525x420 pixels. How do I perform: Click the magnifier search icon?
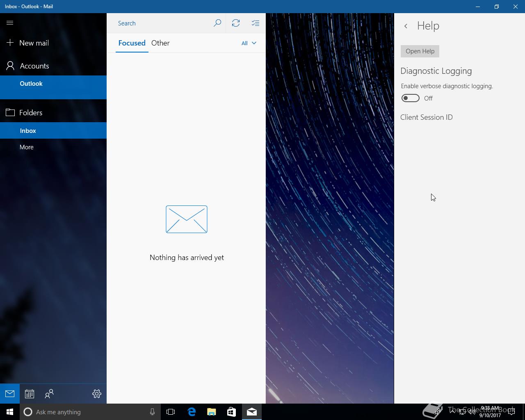pyautogui.click(x=217, y=23)
